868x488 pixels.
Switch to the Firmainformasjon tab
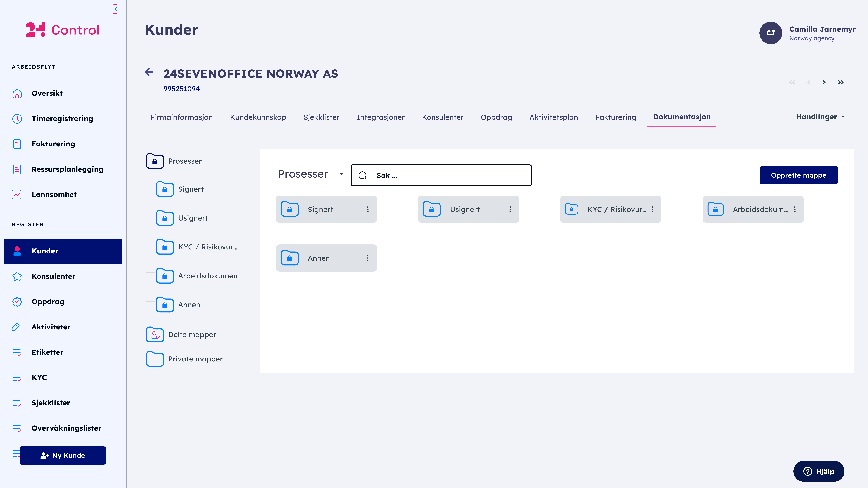point(182,117)
